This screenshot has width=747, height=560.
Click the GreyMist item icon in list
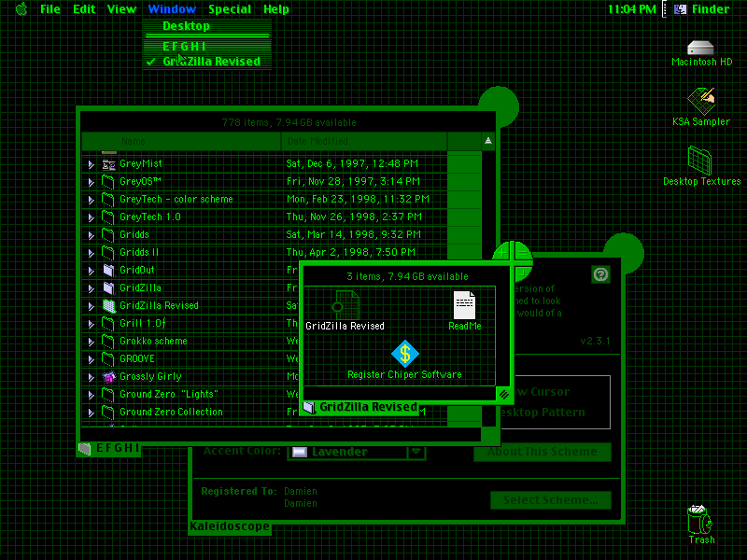(108, 164)
